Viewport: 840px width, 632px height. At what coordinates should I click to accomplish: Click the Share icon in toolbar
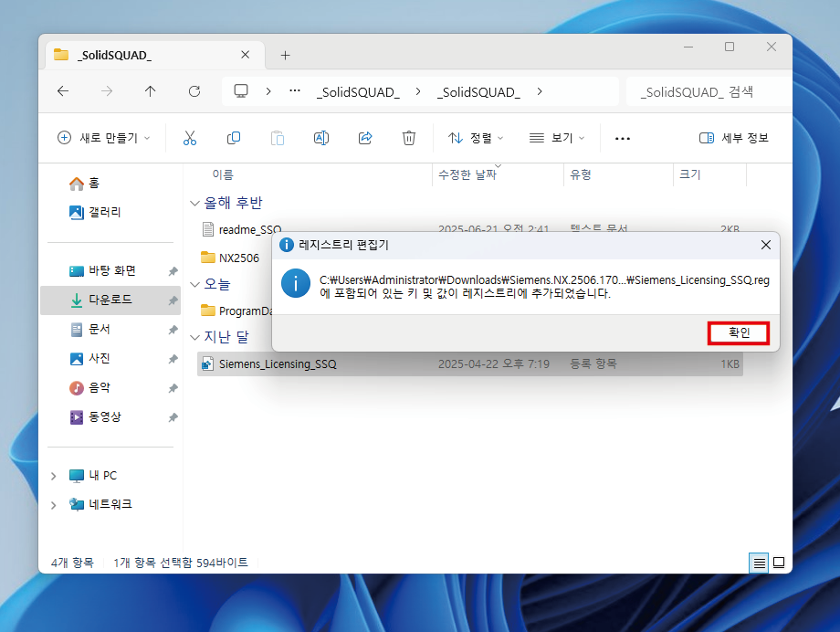point(365,138)
